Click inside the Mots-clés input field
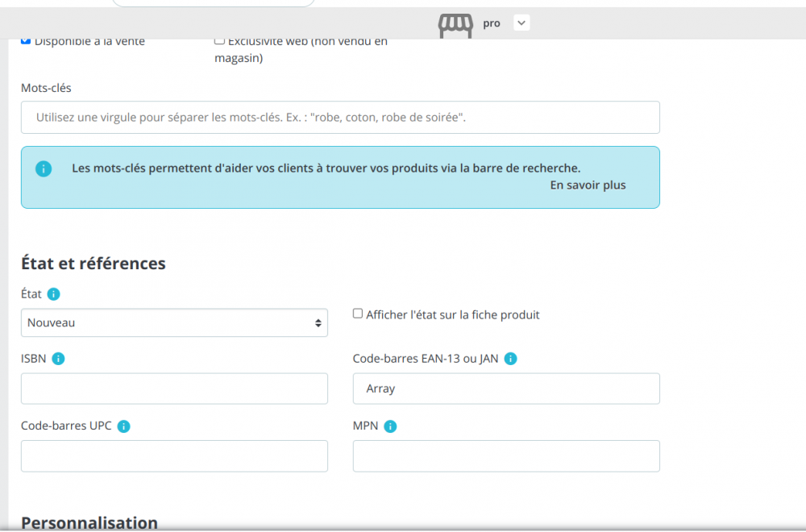This screenshot has width=806, height=532. [340, 117]
